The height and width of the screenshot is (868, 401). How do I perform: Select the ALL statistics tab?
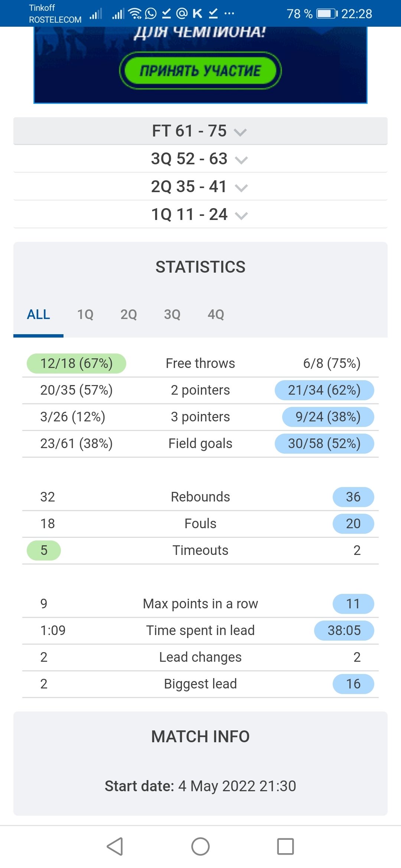(x=38, y=315)
